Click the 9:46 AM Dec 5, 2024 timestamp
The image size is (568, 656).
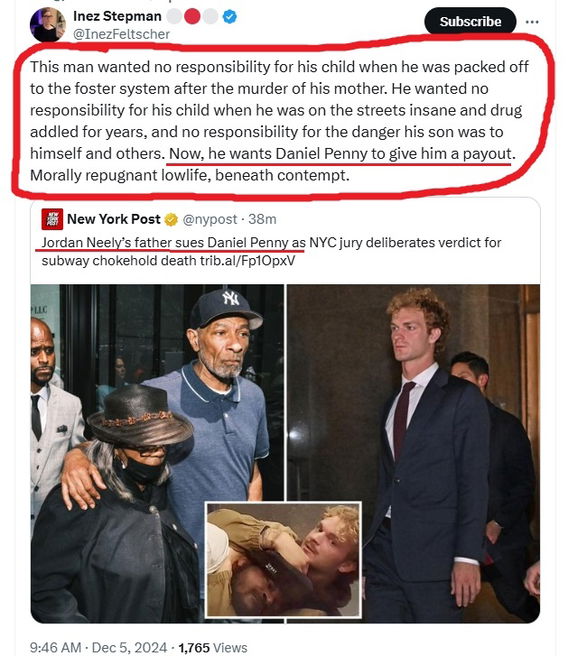click(x=98, y=647)
